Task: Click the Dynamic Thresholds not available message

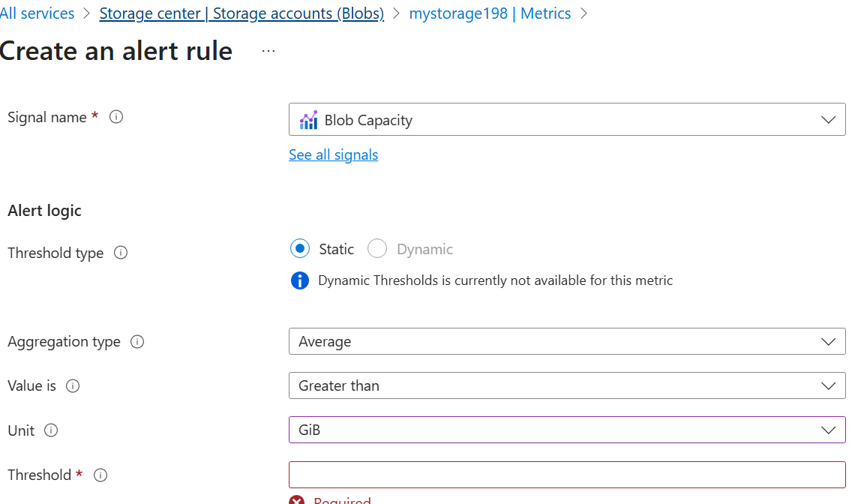Action: [x=495, y=280]
